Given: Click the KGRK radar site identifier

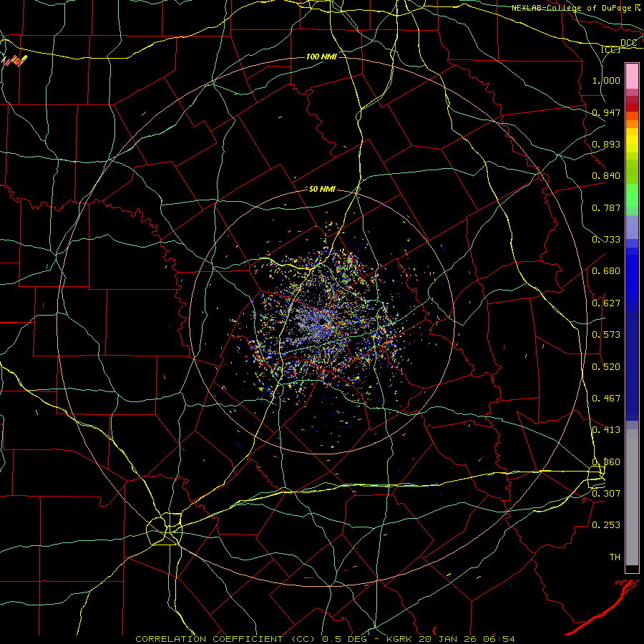Looking at the screenshot, I should (399, 639).
